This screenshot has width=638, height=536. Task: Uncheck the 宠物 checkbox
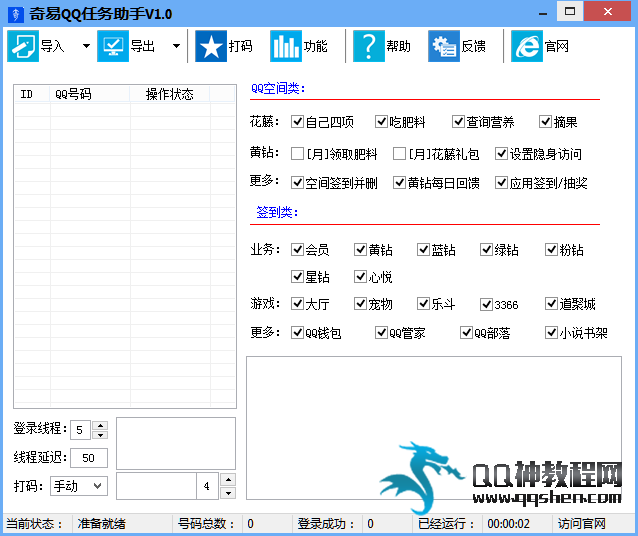point(361,304)
